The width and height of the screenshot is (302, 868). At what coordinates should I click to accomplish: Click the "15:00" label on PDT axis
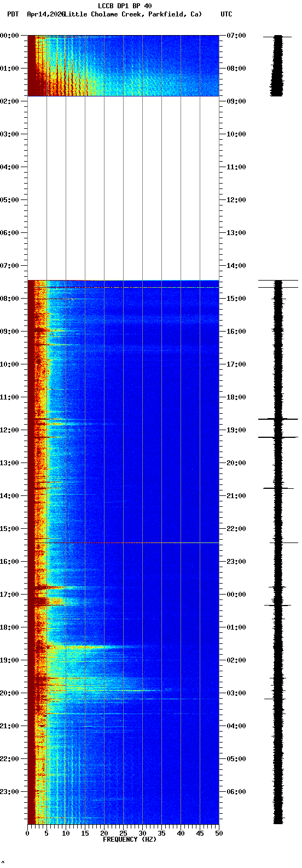(x=8, y=529)
